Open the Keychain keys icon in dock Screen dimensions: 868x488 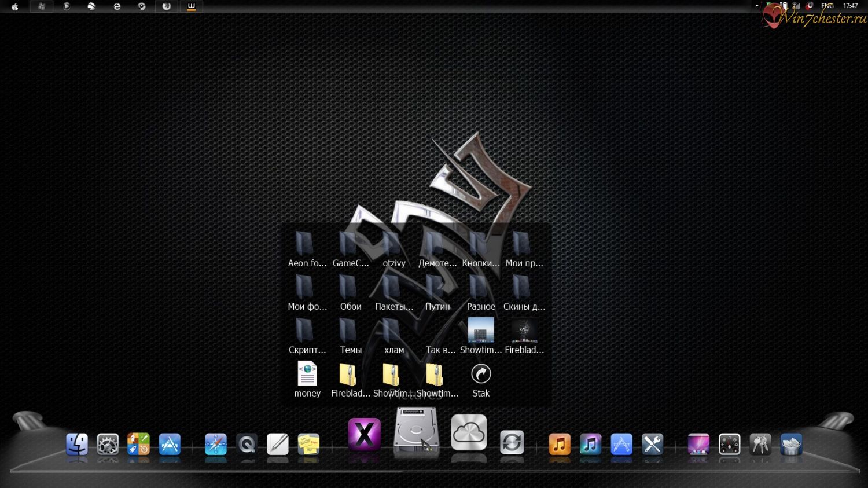click(x=760, y=445)
